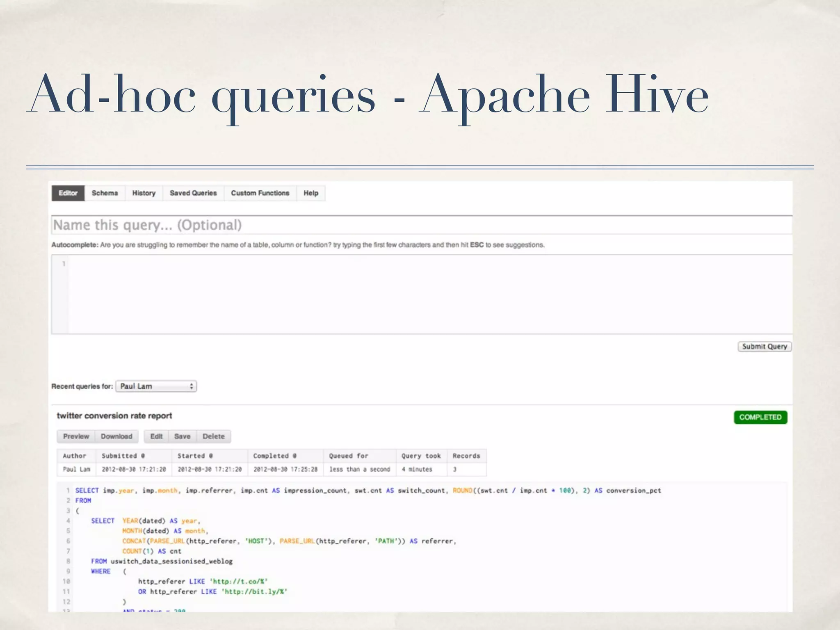Click the green COMPLETED status badge
The height and width of the screenshot is (630, 840).
click(x=760, y=417)
